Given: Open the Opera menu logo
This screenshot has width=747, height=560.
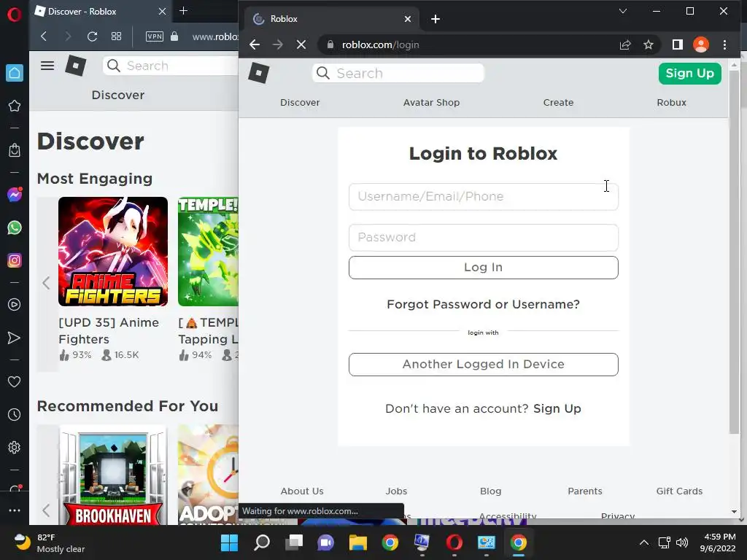Looking at the screenshot, I should tap(15, 15).
